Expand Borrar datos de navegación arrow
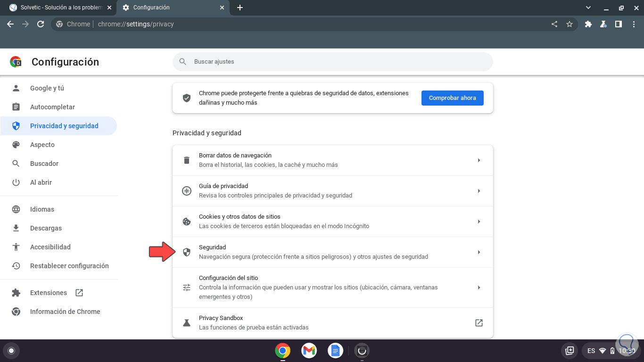This screenshot has width=644, height=362. 479,160
